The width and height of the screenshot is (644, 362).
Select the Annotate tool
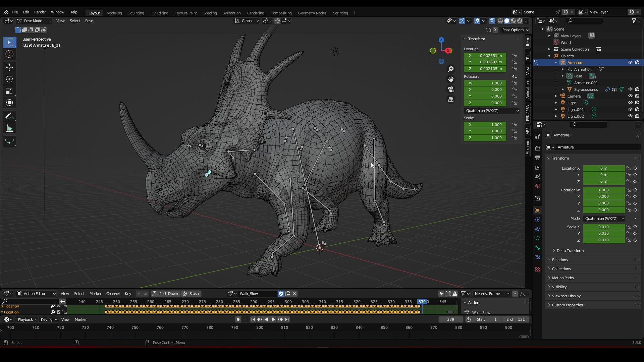point(9,116)
